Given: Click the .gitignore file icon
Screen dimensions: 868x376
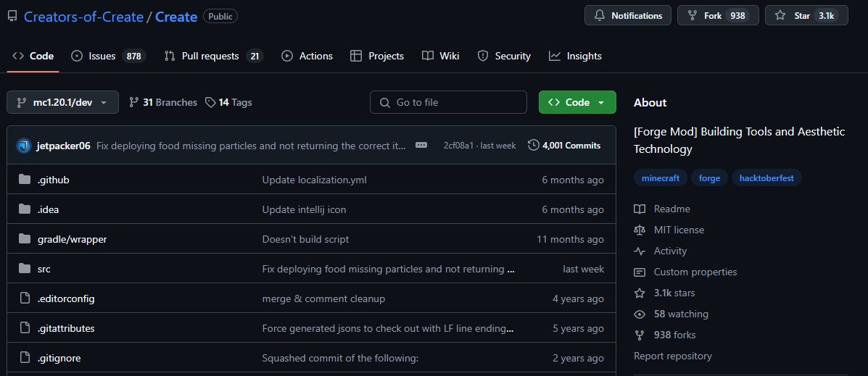Looking at the screenshot, I should 25,358.
